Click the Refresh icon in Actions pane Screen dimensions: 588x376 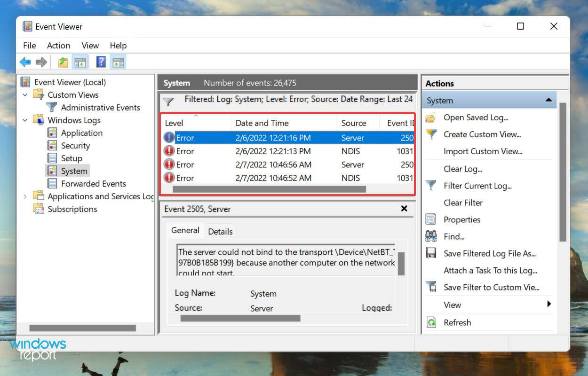coord(431,322)
